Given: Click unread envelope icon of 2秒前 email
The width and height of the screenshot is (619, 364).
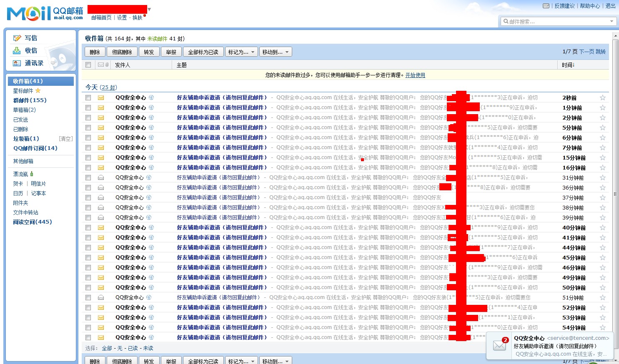Looking at the screenshot, I should tap(101, 97).
